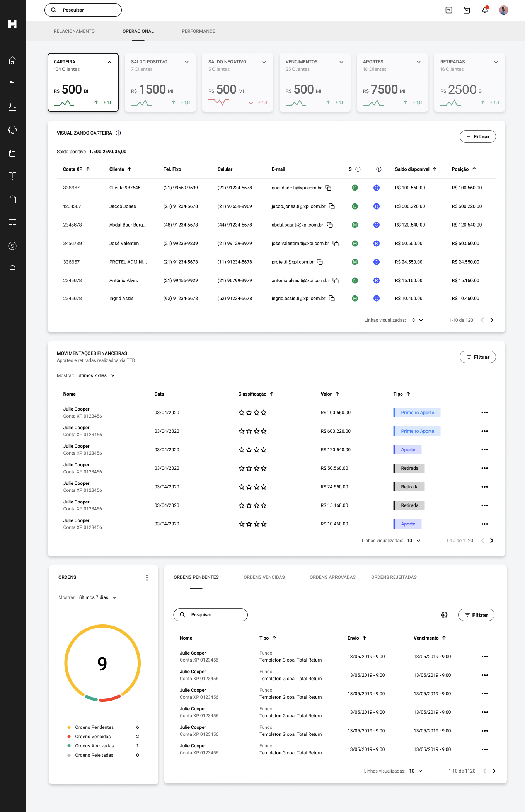Select the Ordens Vencidas tab
The height and width of the screenshot is (812, 525).
[x=264, y=577]
